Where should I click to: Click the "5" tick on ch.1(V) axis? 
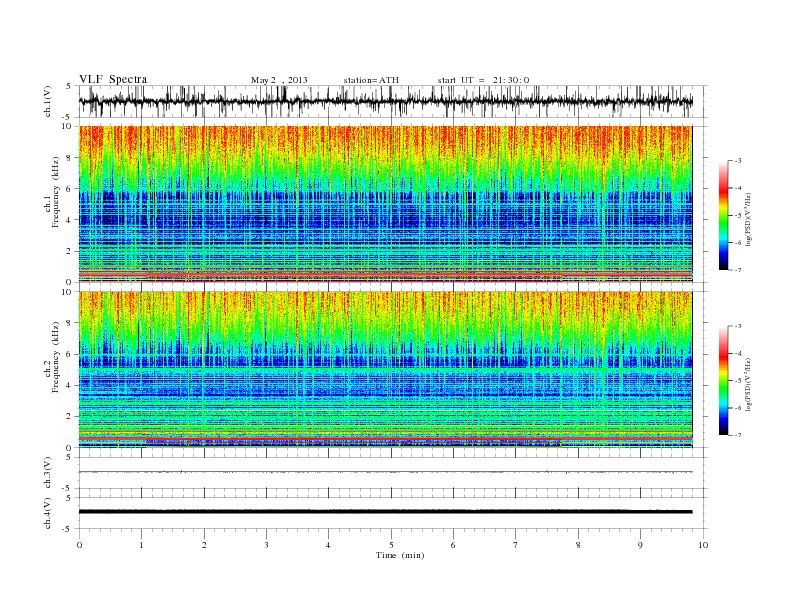[x=69, y=86]
